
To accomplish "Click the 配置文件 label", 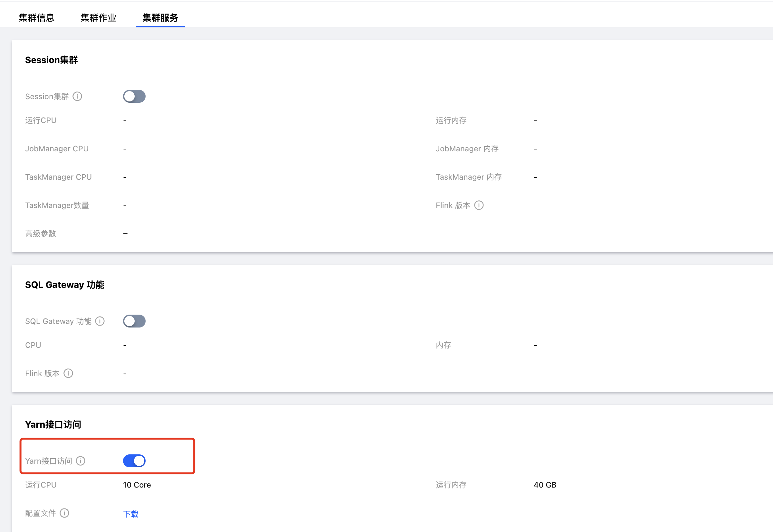I will [41, 513].
